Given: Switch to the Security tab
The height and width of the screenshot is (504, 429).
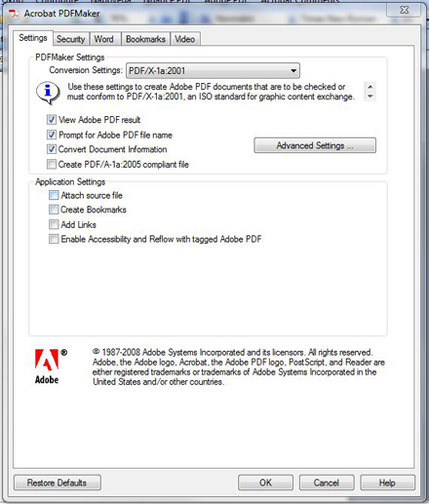Looking at the screenshot, I should 70,39.
